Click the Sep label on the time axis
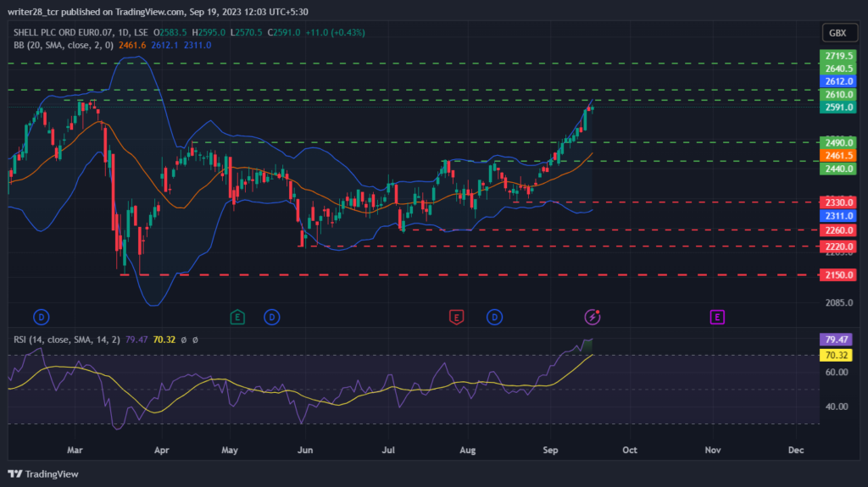Image resolution: width=868 pixels, height=487 pixels. tap(550, 450)
